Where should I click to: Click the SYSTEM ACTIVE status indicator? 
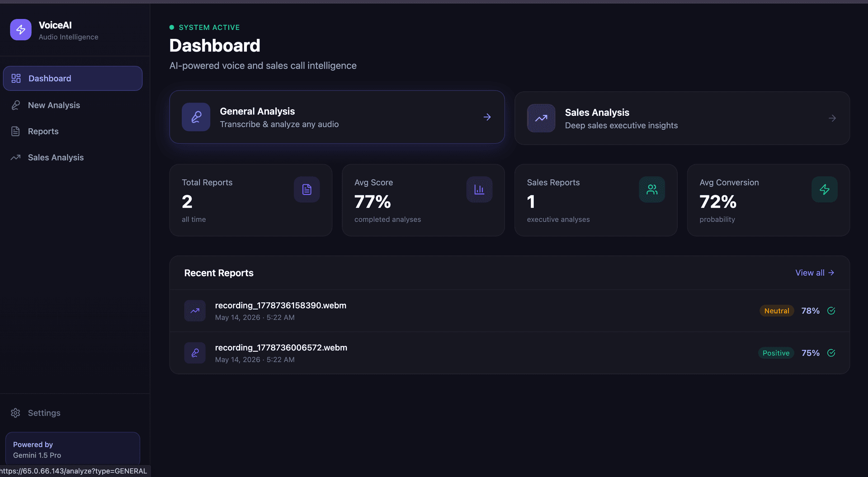(205, 28)
